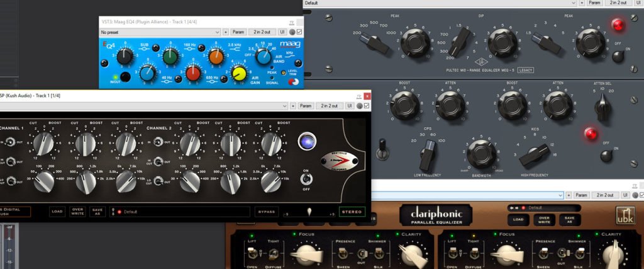The height and width of the screenshot is (269, 644).
Task: Pin the Kush Audio plugin window on top
Action: [x=359, y=96]
